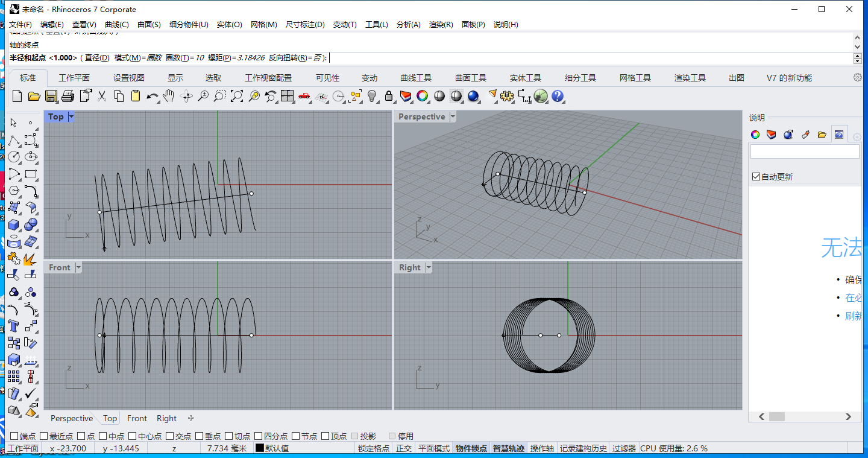Uncheck the 自动更新 checkbox
The width and height of the screenshot is (868, 458).
[x=756, y=177]
